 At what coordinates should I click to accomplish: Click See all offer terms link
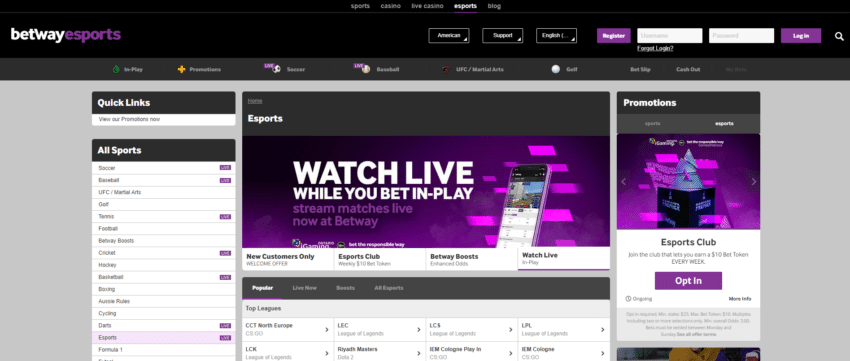pyautogui.click(x=696, y=334)
